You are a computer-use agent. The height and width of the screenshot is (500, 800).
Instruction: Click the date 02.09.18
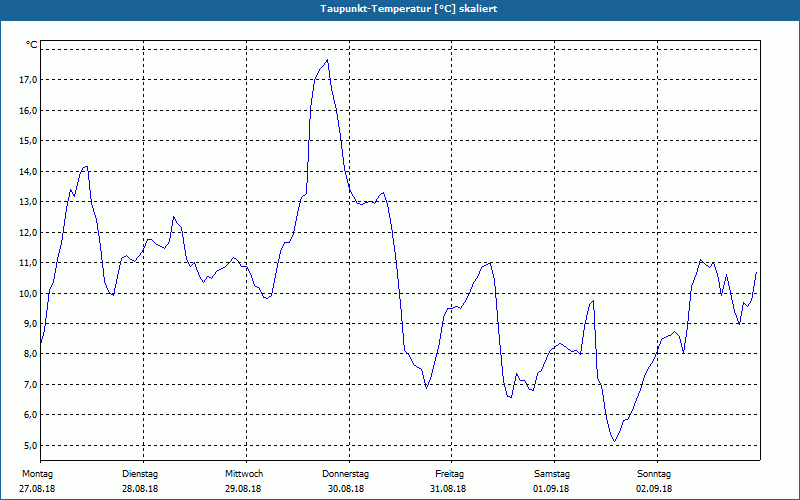pyautogui.click(x=654, y=489)
